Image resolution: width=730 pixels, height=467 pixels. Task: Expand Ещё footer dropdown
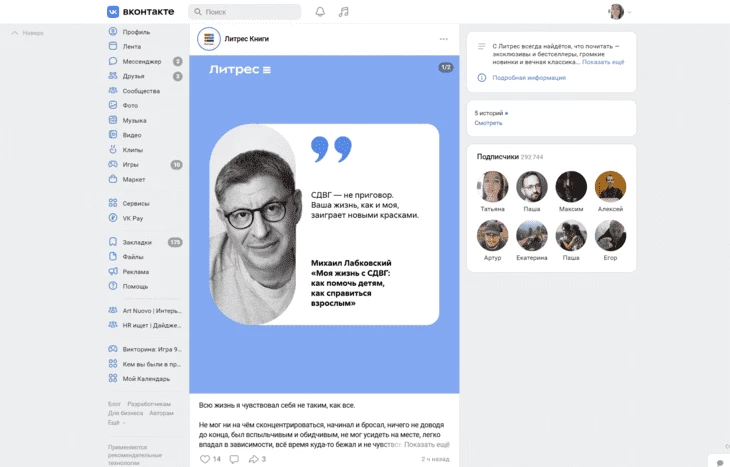pos(116,422)
